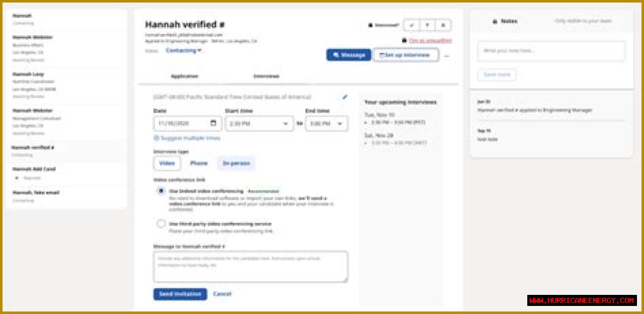The width and height of the screenshot is (644, 314).
Task: Click the question mark maybe-interested icon
Action: [427, 25]
